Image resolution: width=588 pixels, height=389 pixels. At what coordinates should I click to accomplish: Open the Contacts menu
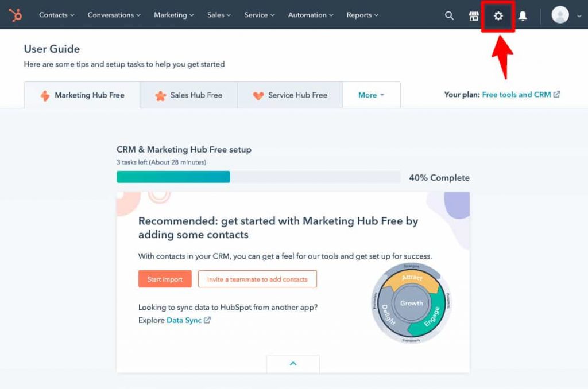(x=57, y=15)
